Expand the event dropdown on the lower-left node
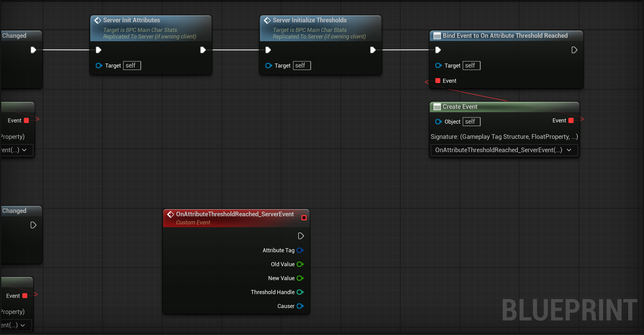Viewport: 644px width, 335px height. coord(22,325)
